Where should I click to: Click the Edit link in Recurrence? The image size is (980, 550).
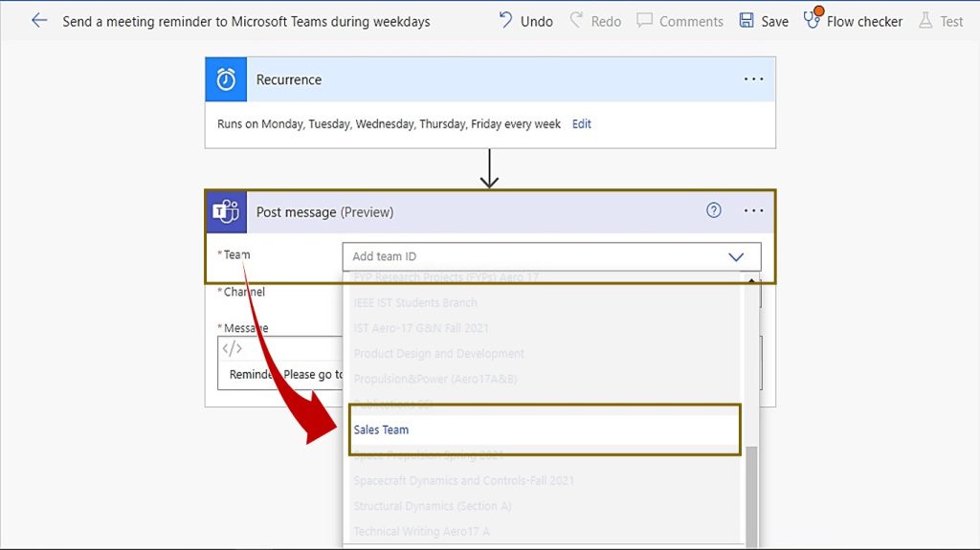(x=581, y=123)
